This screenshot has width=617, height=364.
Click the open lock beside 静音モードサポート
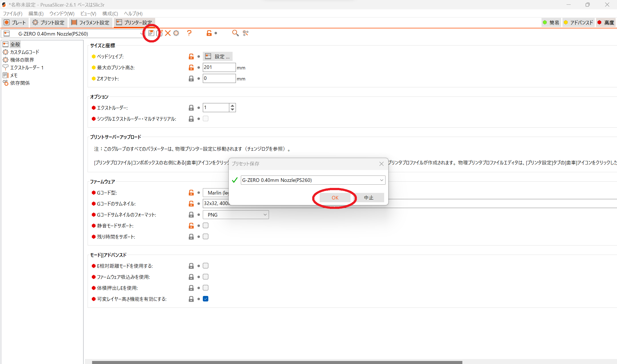[191, 226]
